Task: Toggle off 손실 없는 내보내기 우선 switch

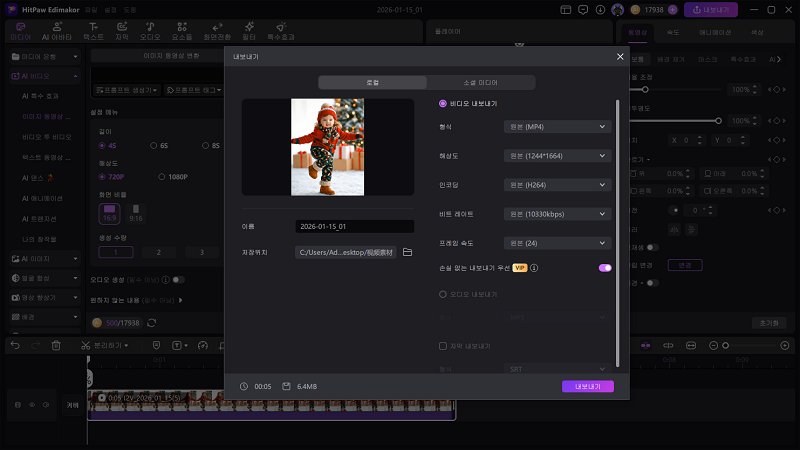Action: pyautogui.click(x=604, y=268)
